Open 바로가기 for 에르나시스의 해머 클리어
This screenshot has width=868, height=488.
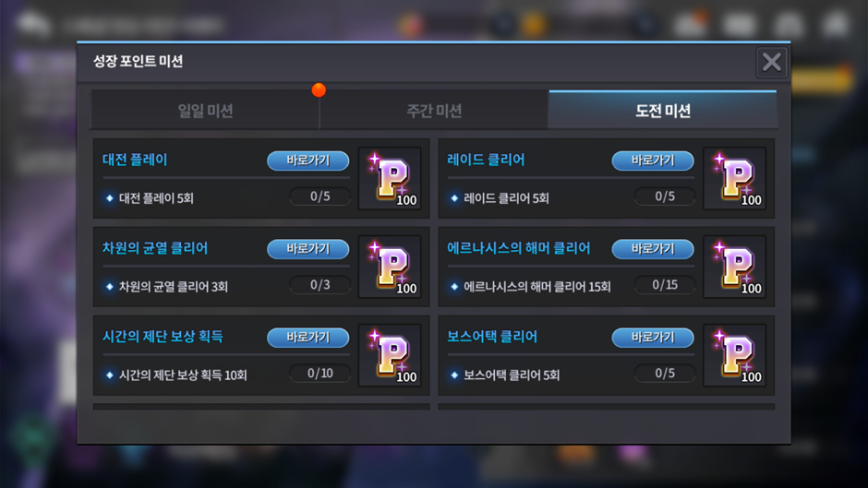pos(653,249)
